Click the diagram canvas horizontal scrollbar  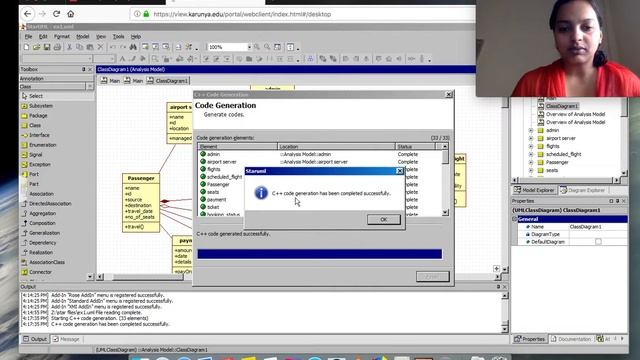coord(298,277)
